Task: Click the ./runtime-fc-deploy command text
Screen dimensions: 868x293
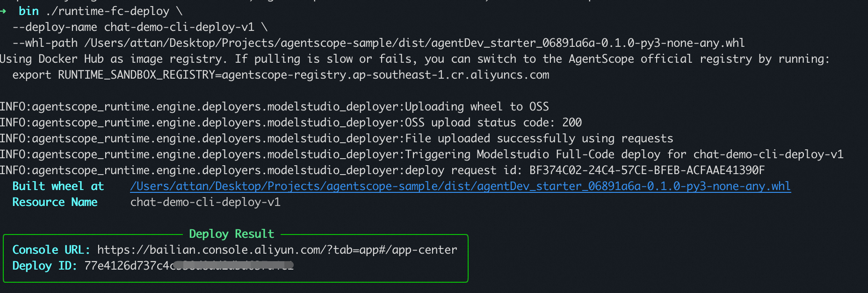Action: click(108, 11)
